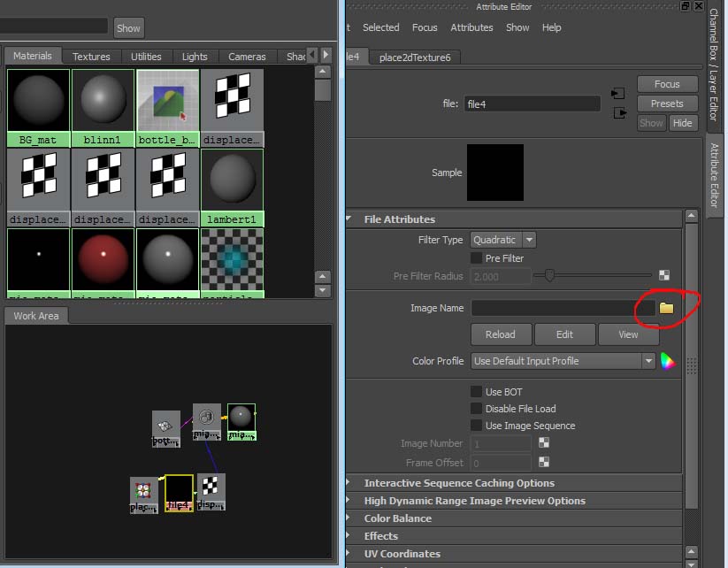The image size is (728, 568).
Task: Click the output connection icon beside file field
Action: (x=620, y=113)
